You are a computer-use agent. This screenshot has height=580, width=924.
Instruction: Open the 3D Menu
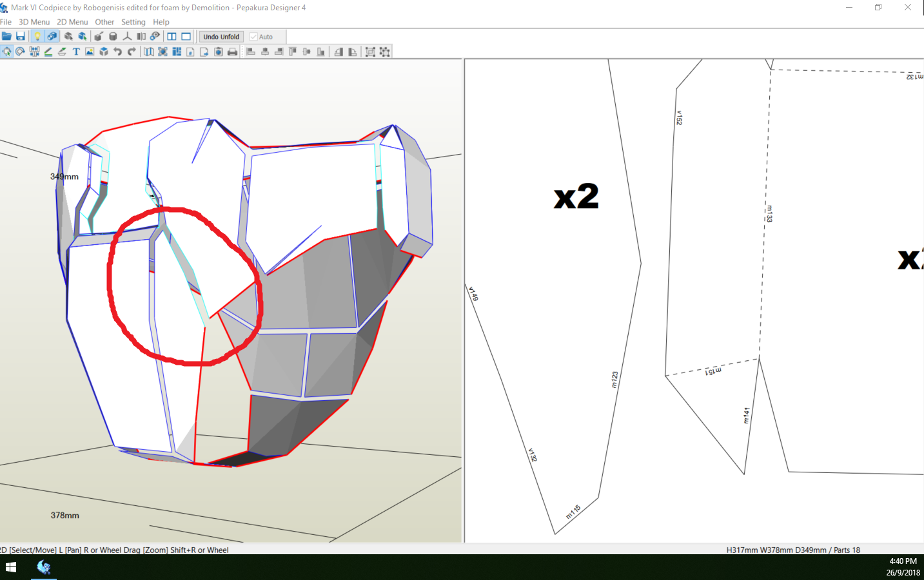34,22
